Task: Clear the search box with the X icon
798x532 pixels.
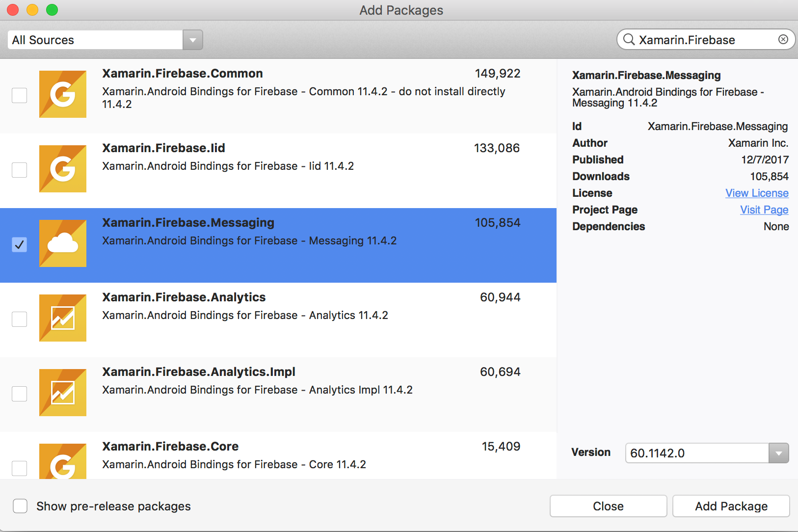Action: [783, 39]
